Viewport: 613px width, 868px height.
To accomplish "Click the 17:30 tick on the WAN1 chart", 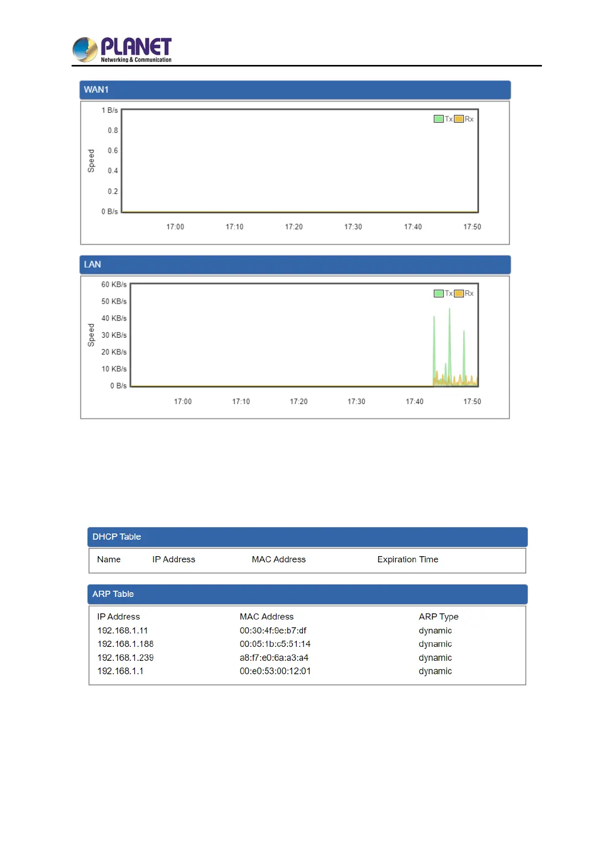I will click(353, 227).
